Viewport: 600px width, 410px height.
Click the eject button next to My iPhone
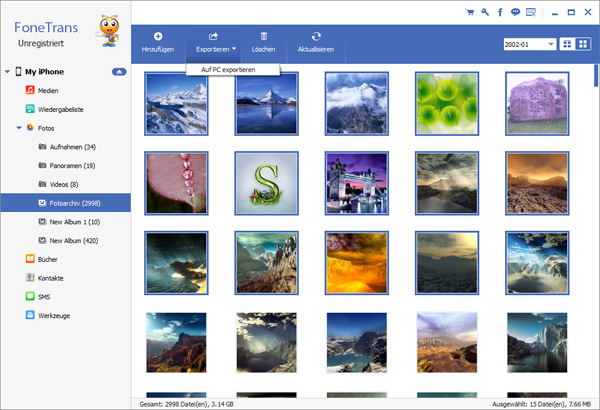click(x=119, y=72)
